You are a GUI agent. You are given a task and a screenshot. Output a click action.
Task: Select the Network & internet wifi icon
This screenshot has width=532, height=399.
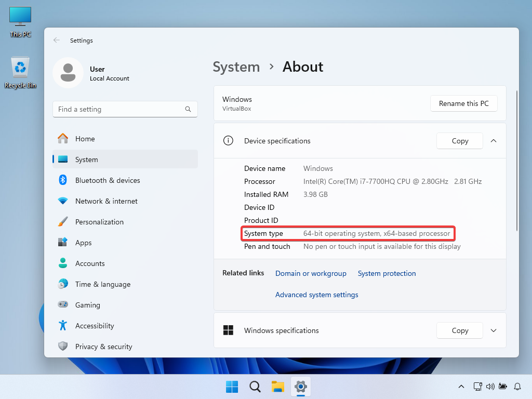click(x=63, y=201)
